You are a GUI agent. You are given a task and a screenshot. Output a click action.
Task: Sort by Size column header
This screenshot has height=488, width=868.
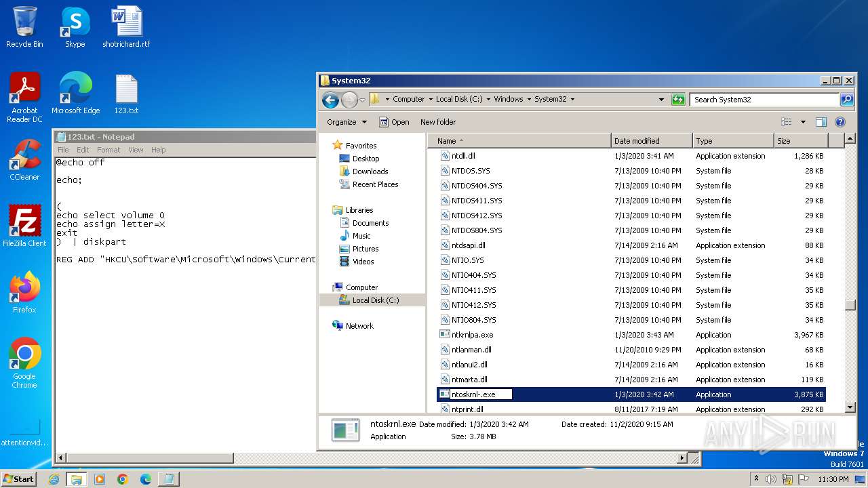801,141
